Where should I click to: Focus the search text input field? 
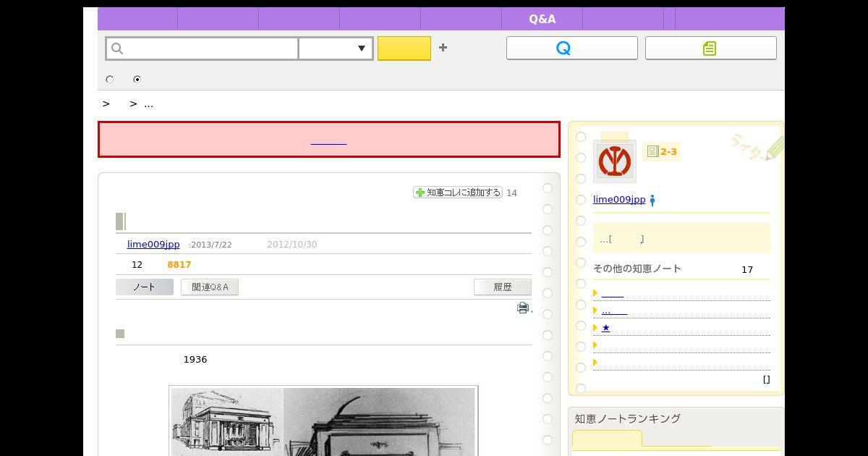click(202, 48)
